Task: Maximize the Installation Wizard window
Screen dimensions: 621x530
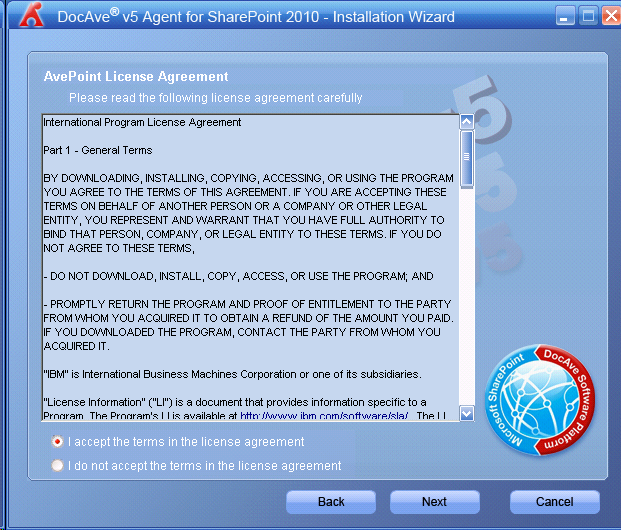Action: click(x=588, y=16)
